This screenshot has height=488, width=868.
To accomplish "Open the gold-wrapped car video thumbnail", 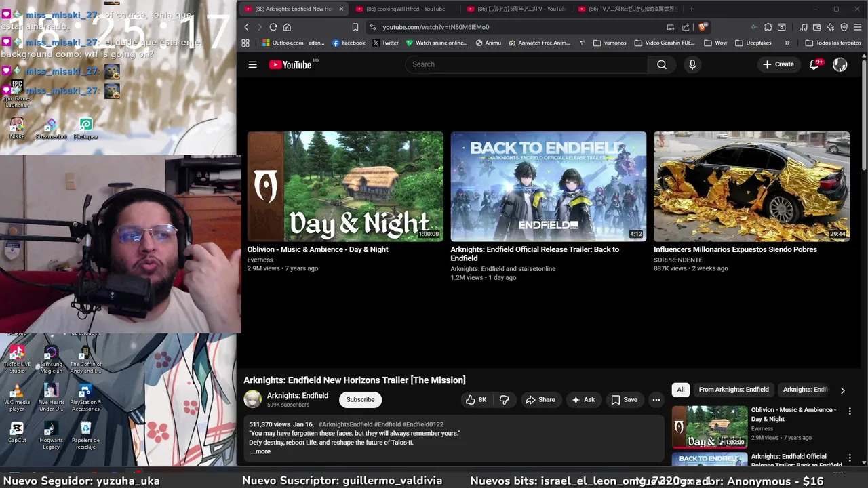I will pos(751,186).
